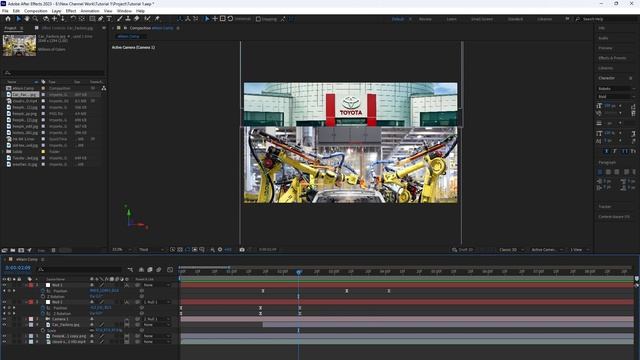Expand the Camera 1 layer properties
This screenshot has height=360, width=640.
pyautogui.click(x=26, y=319)
